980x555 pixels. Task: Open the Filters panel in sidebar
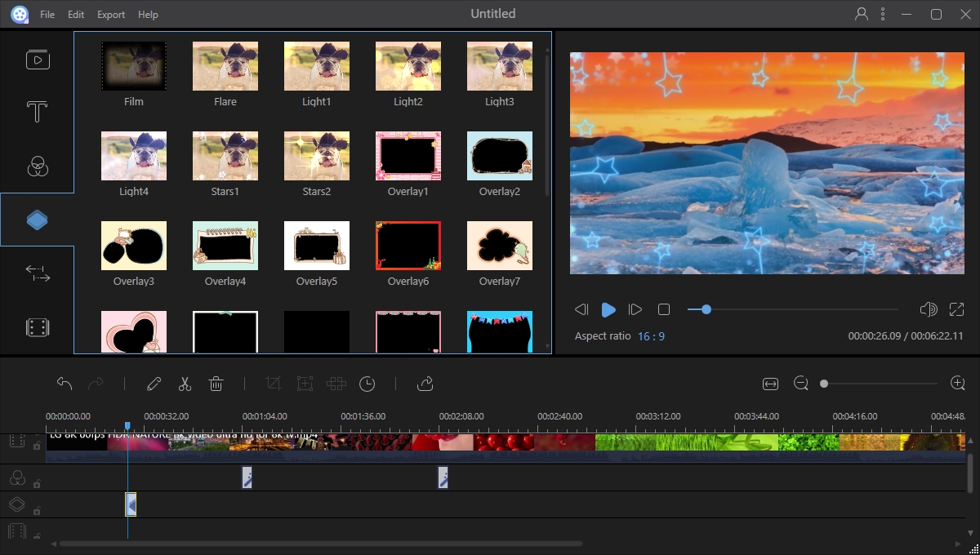pyautogui.click(x=37, y=166)
